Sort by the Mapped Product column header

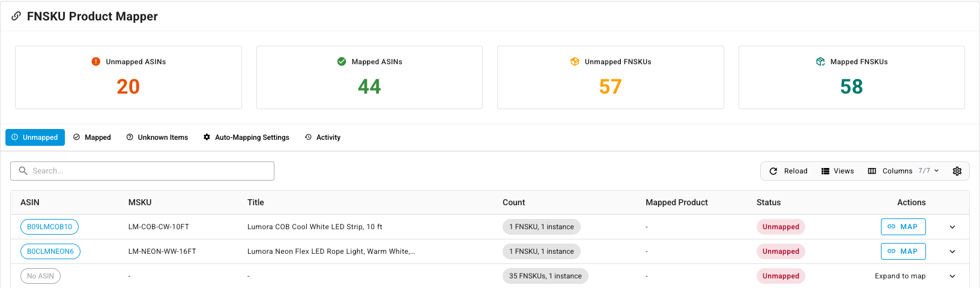pos(677,202)
